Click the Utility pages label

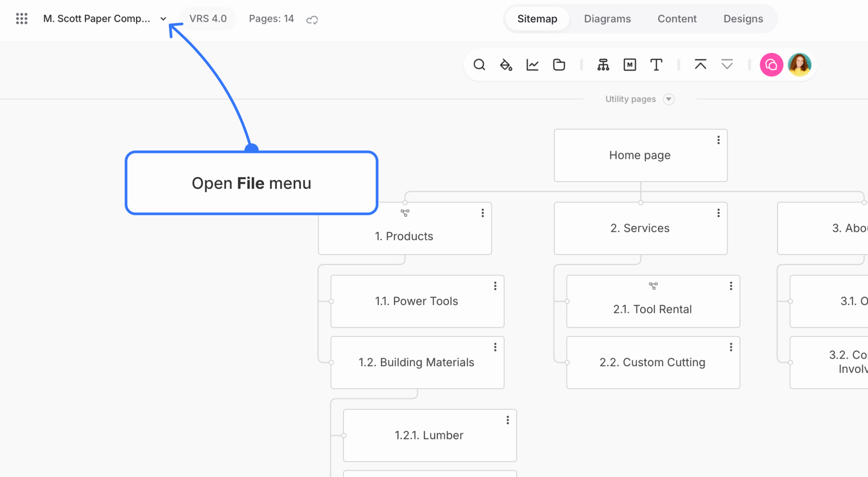pyautogui.click(x=631, y=99)
